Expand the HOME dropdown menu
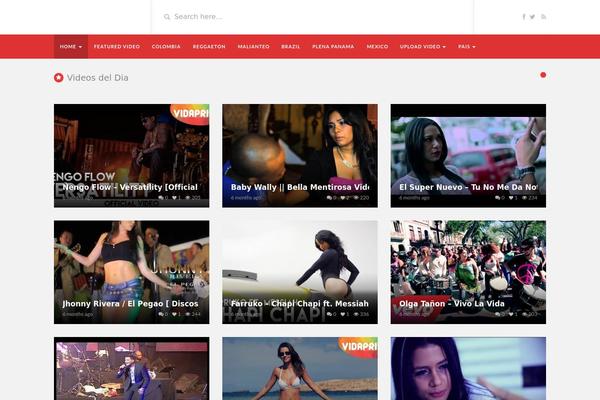 (x=71, y=47)
